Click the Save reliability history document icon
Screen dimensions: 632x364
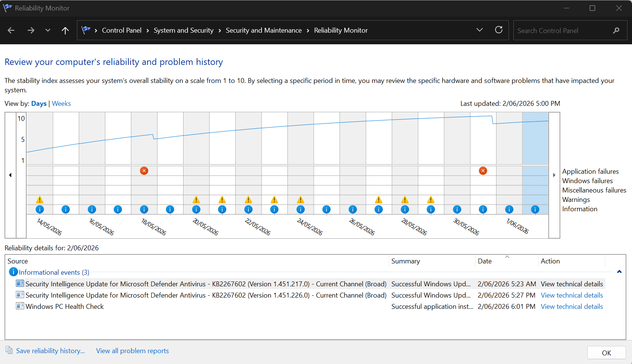coord(9,350)
